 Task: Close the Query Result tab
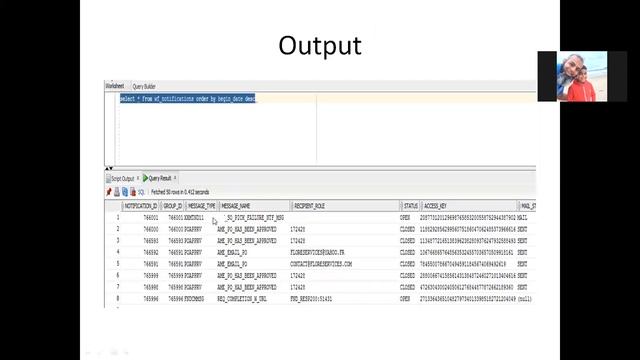pos(175,178)
